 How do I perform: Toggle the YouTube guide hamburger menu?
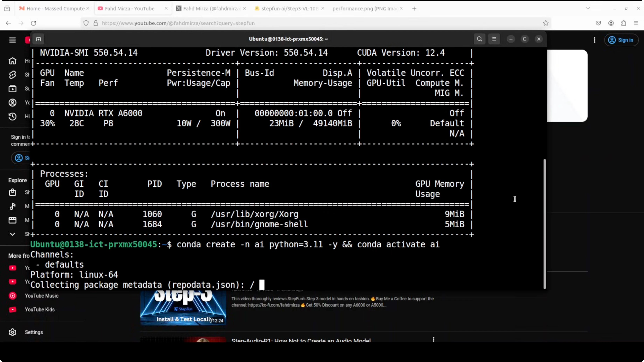(12, 40)
